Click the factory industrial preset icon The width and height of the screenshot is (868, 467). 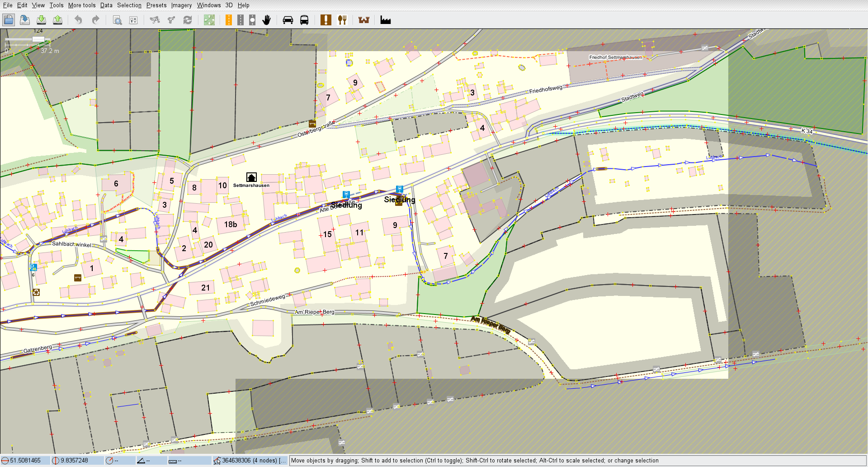[386, 20]
